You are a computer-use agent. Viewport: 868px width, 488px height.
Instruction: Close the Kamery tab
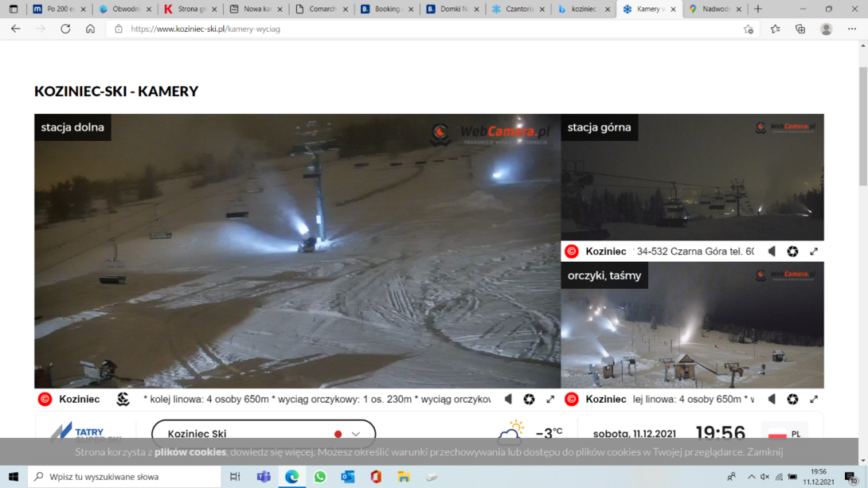(x=673, y=10)
